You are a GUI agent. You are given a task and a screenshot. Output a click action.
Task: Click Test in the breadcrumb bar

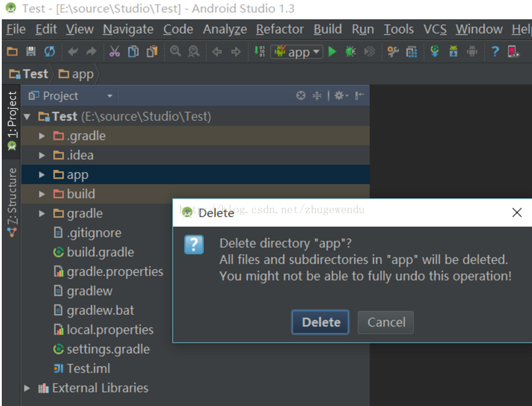click(x=29, y=74)
